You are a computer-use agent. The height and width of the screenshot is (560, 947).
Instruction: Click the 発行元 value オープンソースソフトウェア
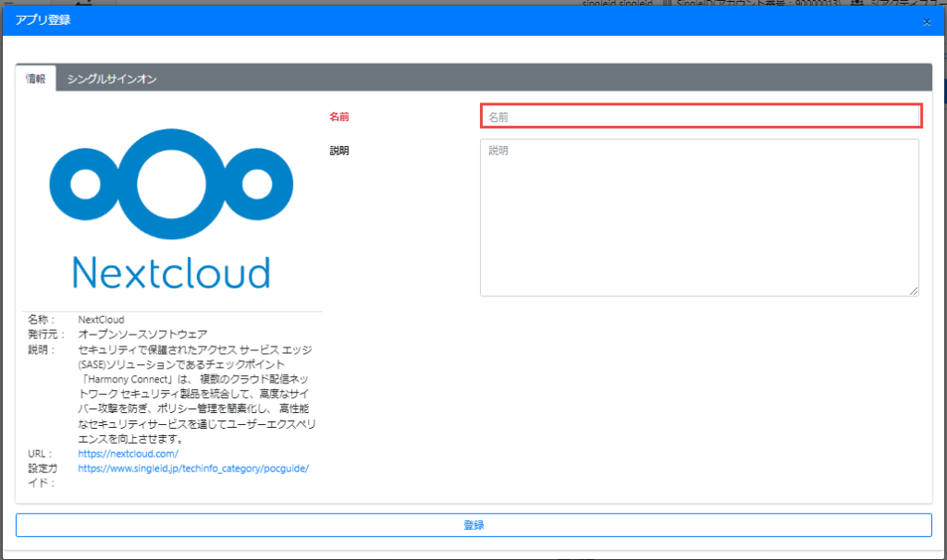tap(142, 334)
